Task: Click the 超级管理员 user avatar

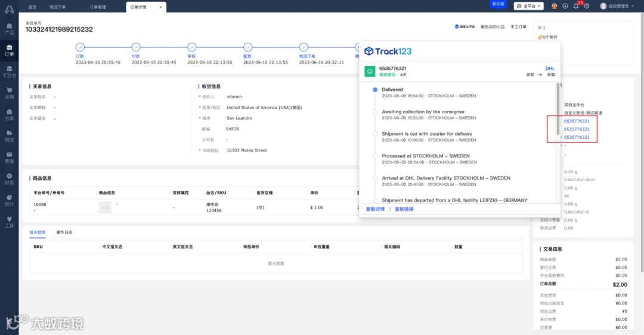Action: click(x=603, y=6)
